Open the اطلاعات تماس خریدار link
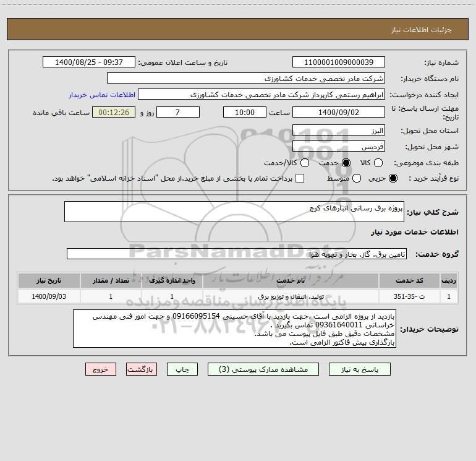The image size is (476, 461). 102,95
